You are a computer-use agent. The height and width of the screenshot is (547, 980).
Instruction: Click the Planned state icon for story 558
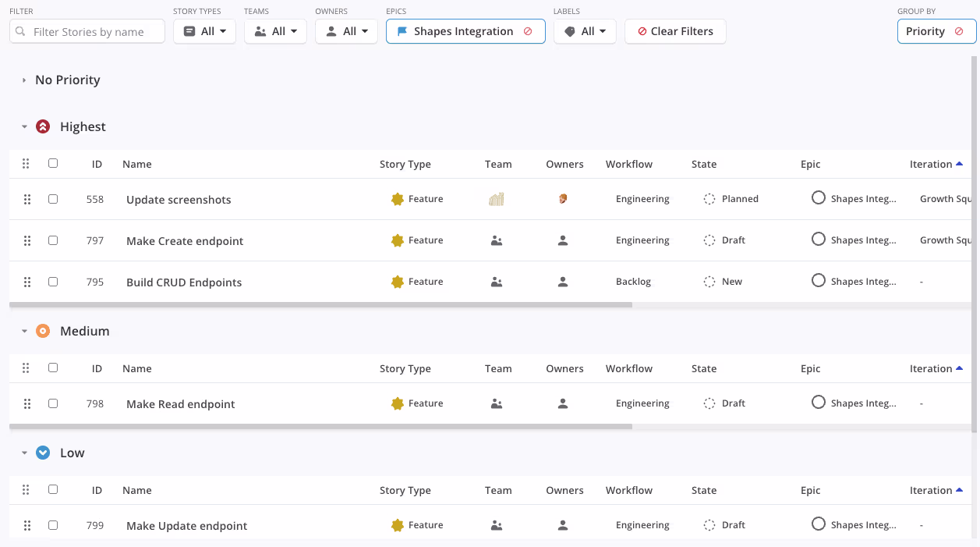(709, 199)
